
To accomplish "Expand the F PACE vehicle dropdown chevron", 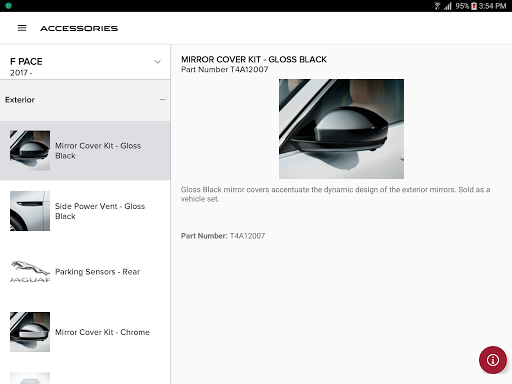I will pos(157,62).
